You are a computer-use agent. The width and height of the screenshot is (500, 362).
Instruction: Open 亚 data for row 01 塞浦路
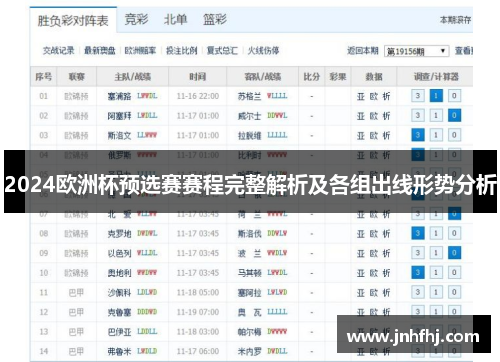tap(361, 96)
